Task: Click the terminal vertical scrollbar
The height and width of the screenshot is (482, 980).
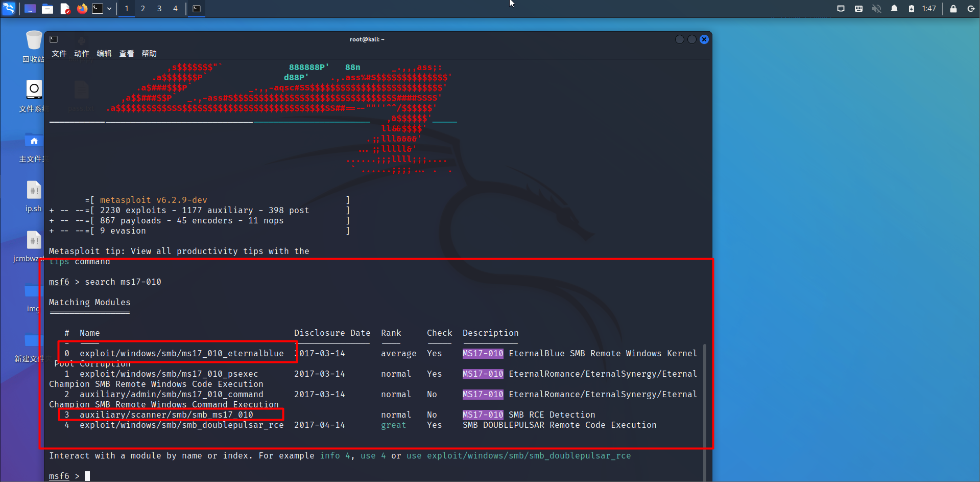Action: (705, 412)
